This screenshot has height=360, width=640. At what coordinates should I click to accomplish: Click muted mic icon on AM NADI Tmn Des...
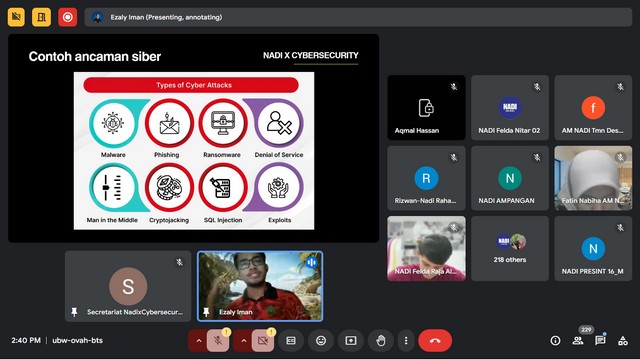[620, 87]
